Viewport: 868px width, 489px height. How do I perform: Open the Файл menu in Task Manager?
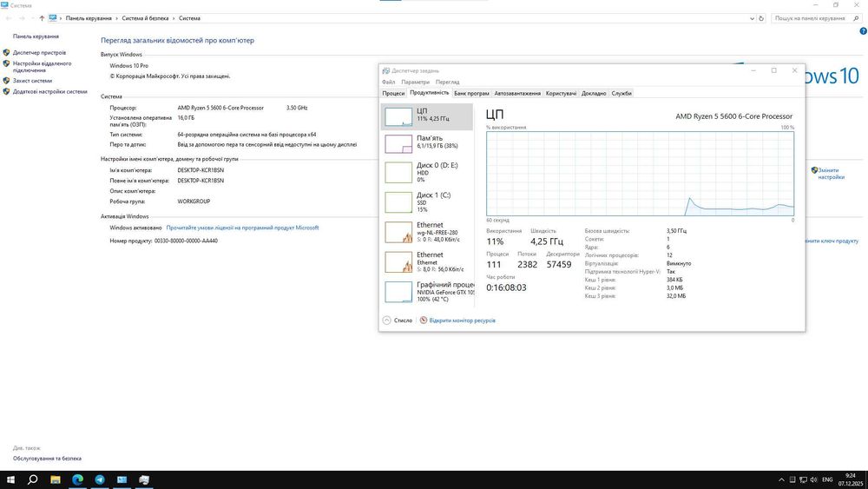coord(388,82)
